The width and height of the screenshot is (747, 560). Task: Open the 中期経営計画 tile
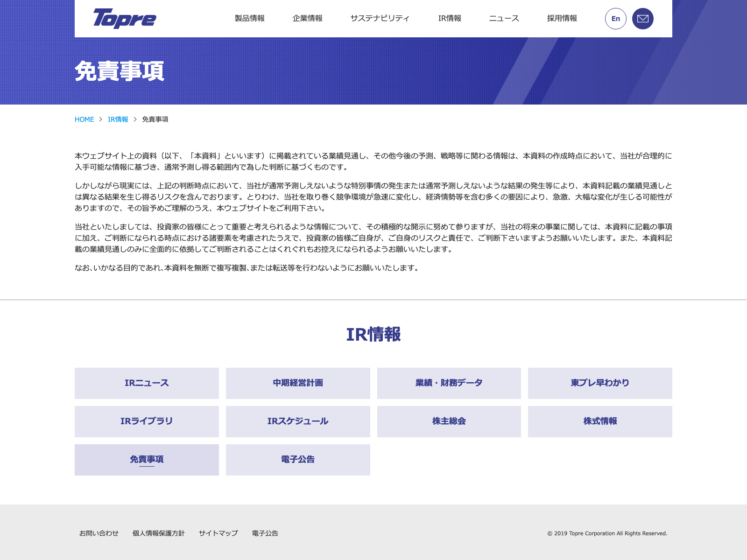tap(298, 383)
